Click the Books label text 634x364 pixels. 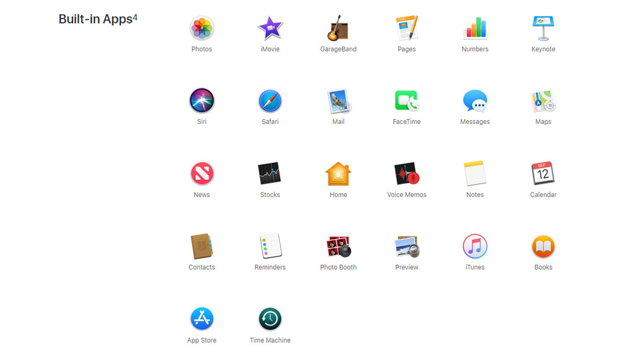[x=544, y=267]
